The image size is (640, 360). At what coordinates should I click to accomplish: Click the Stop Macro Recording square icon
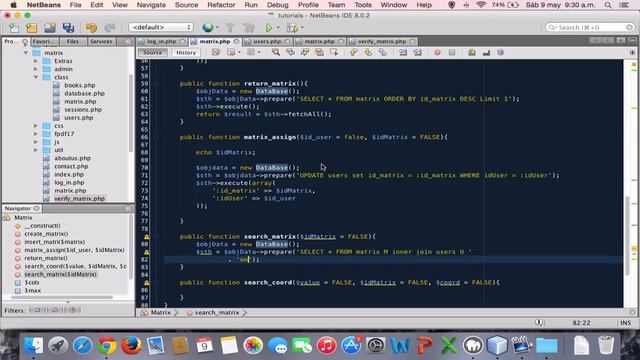(452, 52)
